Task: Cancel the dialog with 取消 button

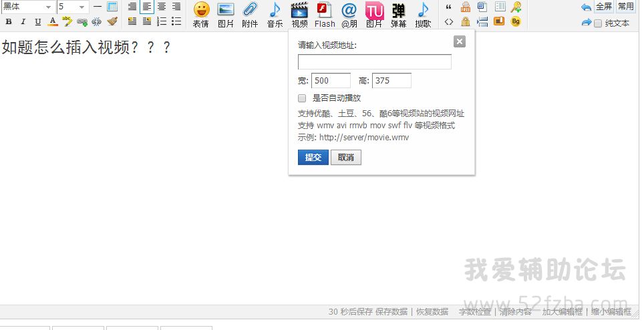Action: (x=346, y=157)
